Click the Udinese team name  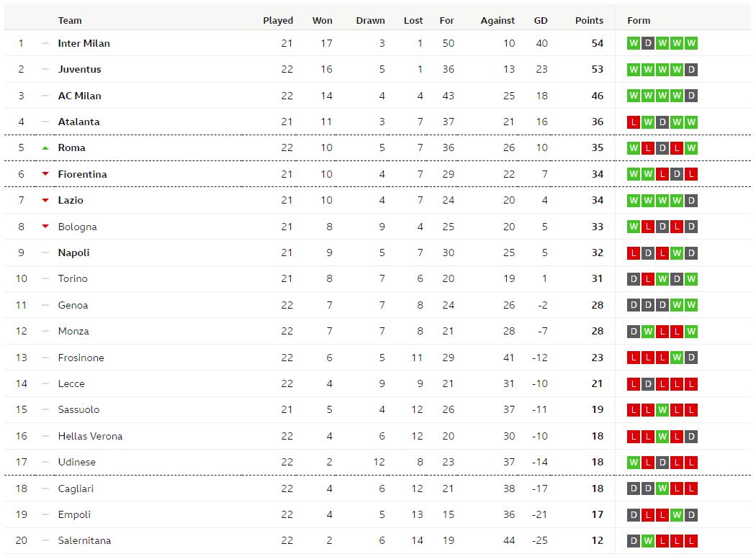76,462
